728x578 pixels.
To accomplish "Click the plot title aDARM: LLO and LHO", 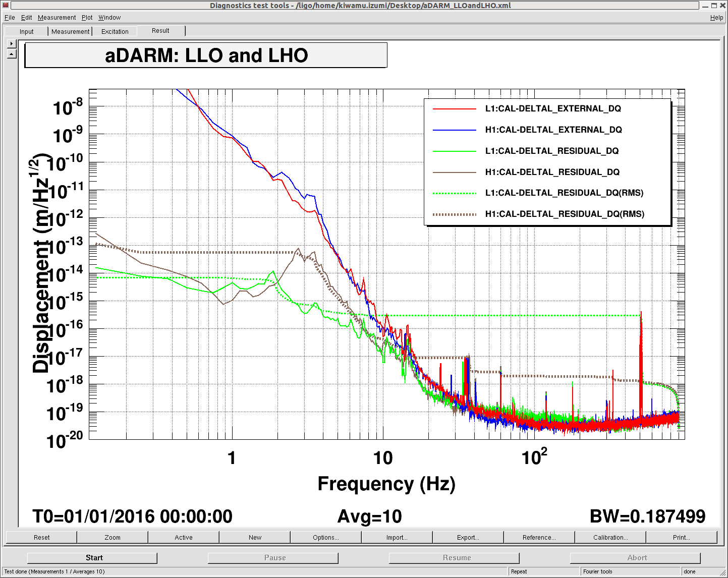I will [206, 55].
